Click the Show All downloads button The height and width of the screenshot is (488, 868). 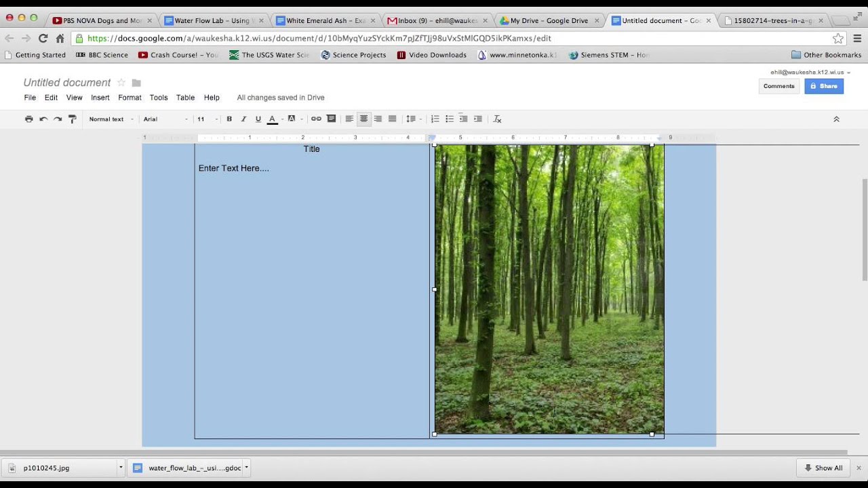coord(823,468)
